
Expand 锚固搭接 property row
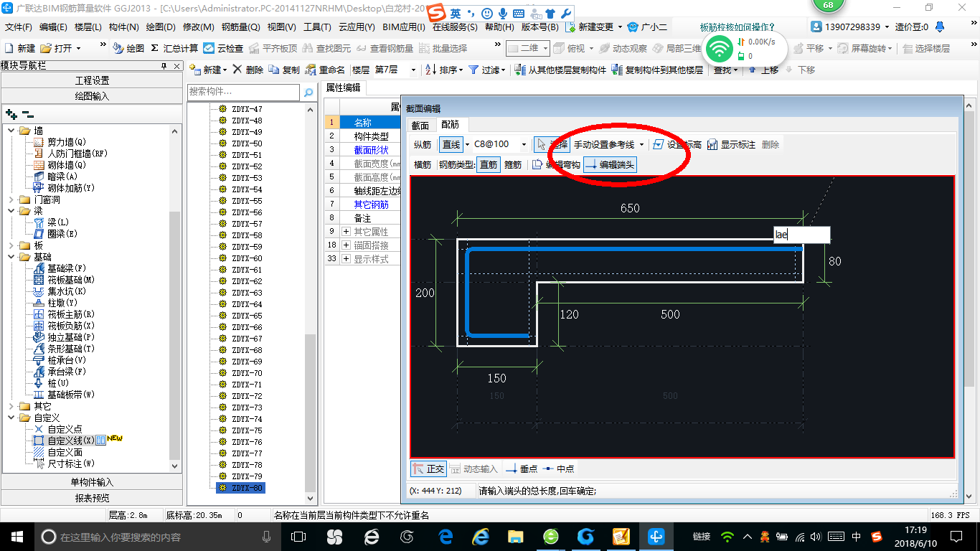[x=346, y=245]
